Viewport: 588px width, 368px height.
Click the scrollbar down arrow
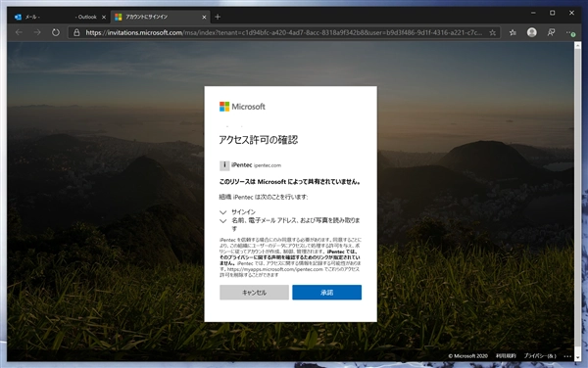pos(577,357)
